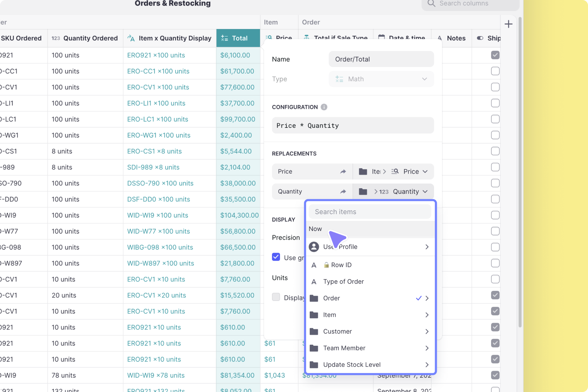Viewport: 588px width, 392px height.
Task: Click the Search items field
Action: coord(370,212)
